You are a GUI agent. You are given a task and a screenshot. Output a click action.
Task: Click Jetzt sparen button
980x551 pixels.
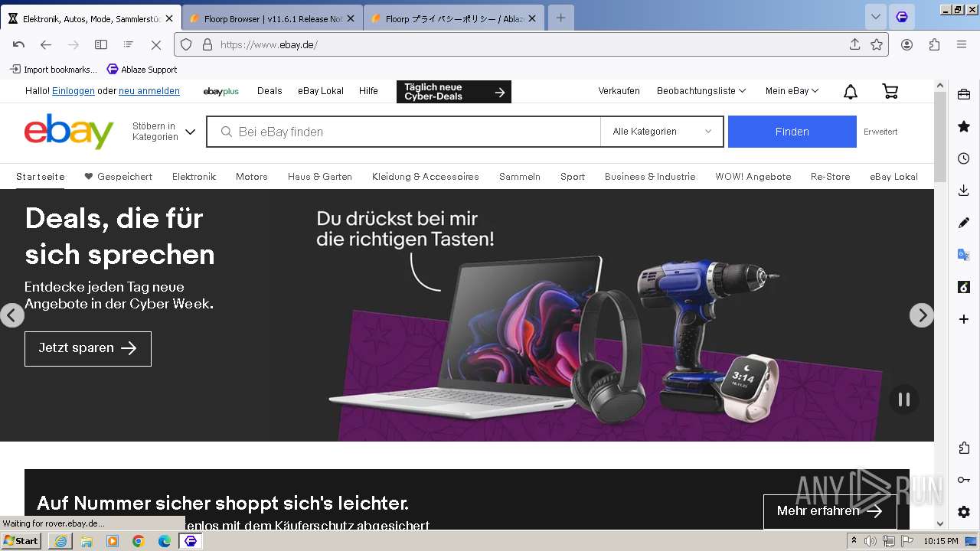[88, 348]
